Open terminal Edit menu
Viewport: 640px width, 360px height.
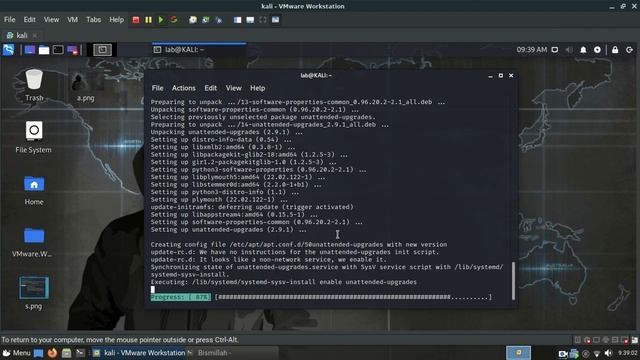point(211,88)
